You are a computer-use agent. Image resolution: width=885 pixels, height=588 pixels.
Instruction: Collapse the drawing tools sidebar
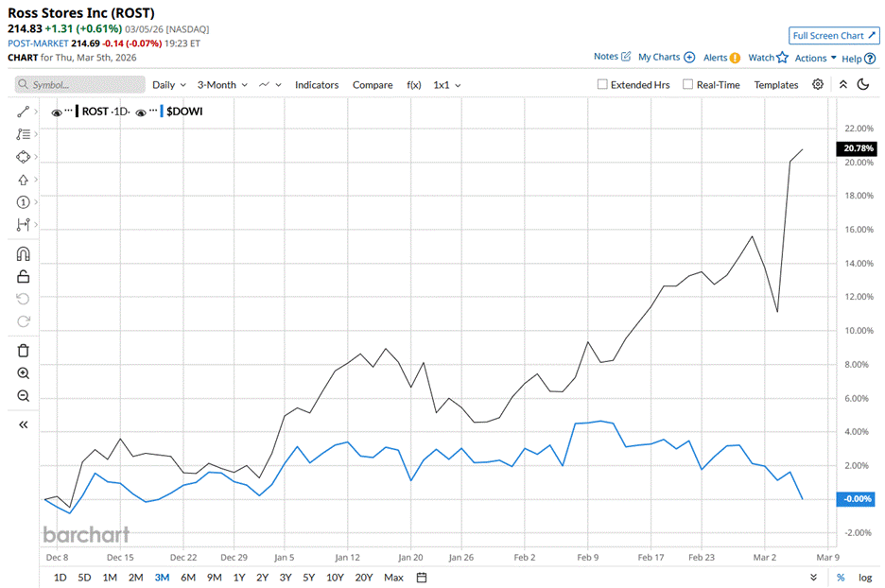pyautogui.click(x=23, y=424)
